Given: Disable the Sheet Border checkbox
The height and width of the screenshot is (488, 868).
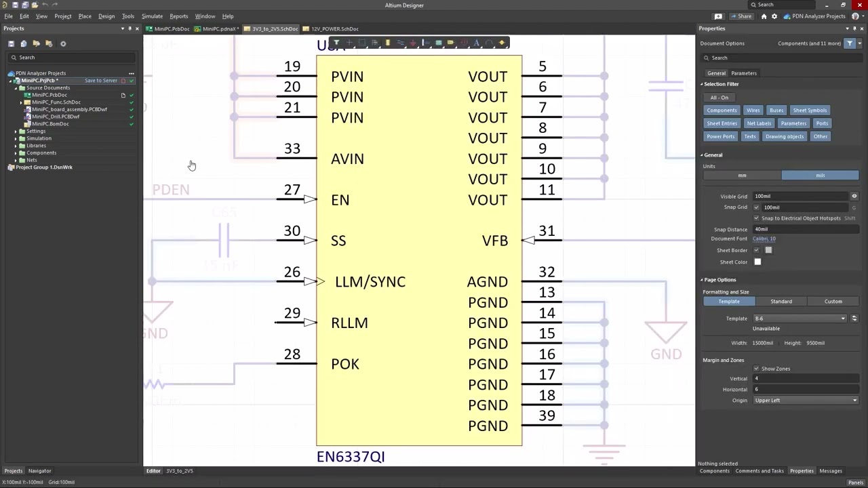Looking at the screenshot, I should click(756, 250).
